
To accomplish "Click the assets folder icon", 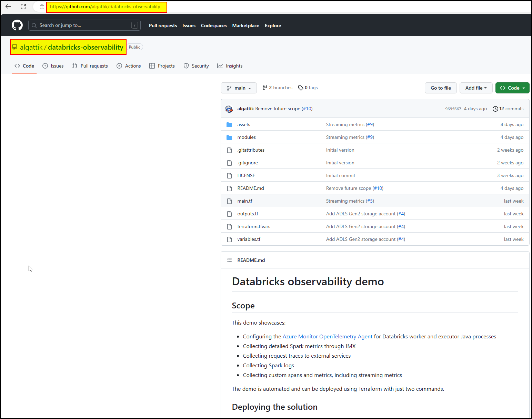I will [x=229, y=124].
